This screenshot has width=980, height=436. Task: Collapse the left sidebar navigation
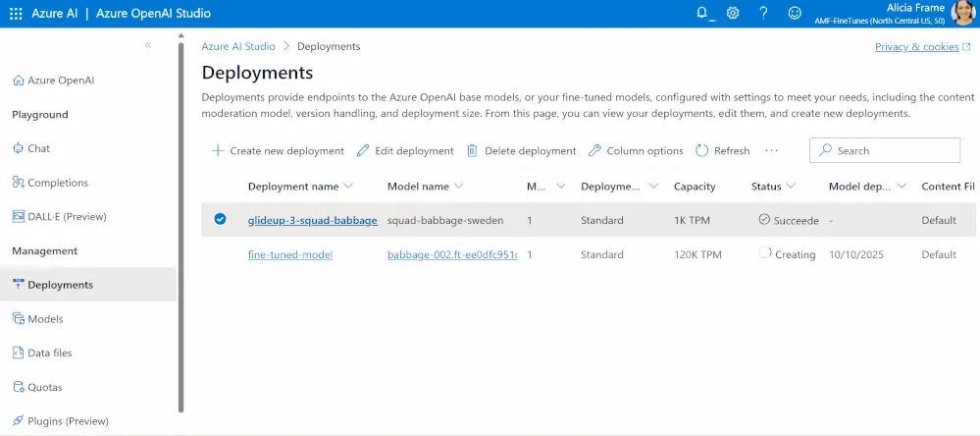tap(148, 45)
